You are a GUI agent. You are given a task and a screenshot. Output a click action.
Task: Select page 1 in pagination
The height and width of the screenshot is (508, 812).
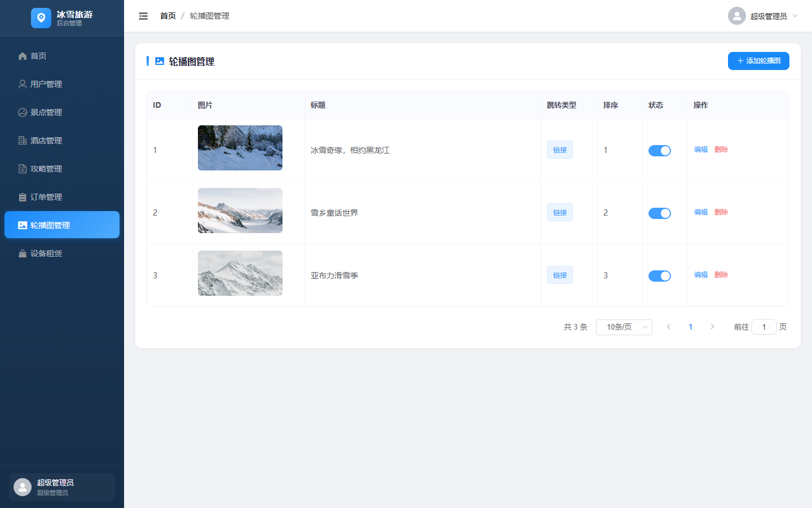click(691, 327)
